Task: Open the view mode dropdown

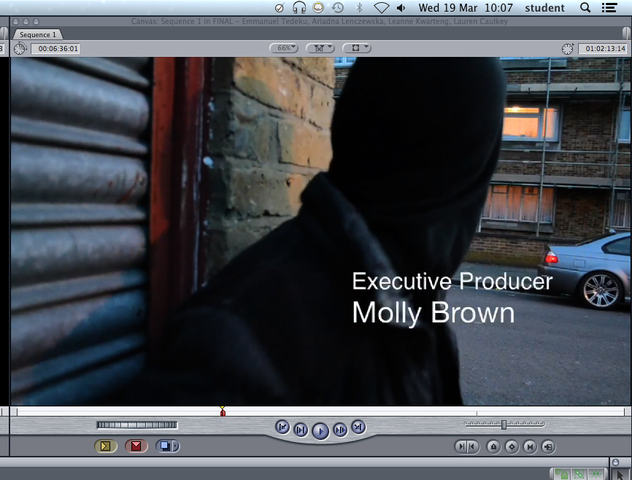Action: (x=357, y=48)
